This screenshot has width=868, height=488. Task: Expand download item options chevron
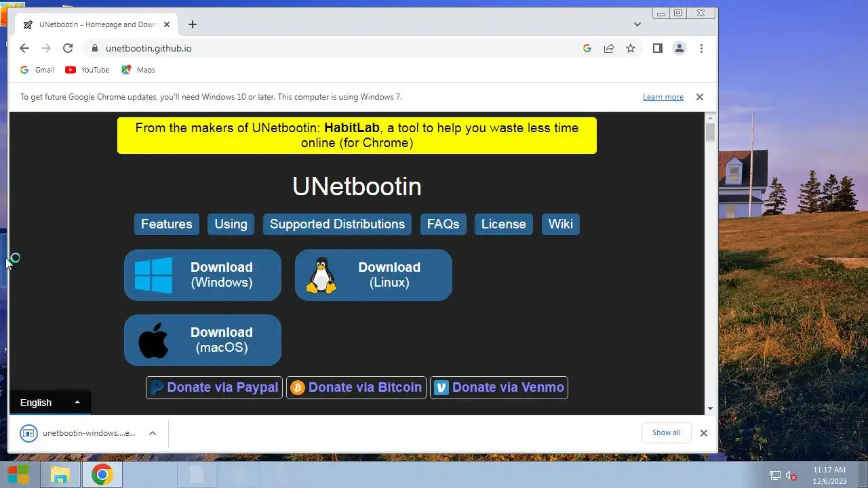click(x=153, y=433)
